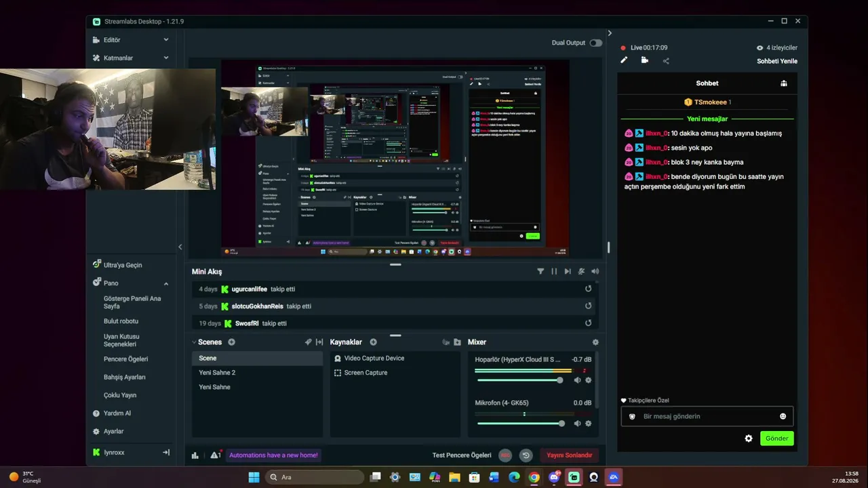
Task: Log out using the icon beside lynroxx
Action: [166, 452]
